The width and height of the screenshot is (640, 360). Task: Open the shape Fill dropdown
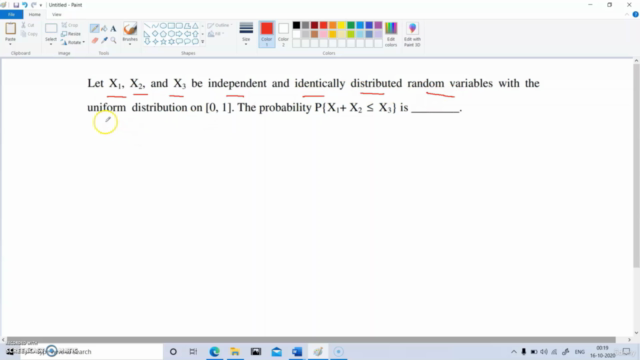[x=216, y=34]
